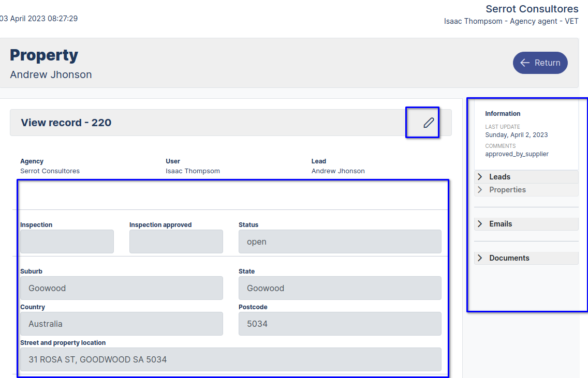Image resolution: width=588 pixels, height=378 pixels.
Task: Select the Inspection approved field
Action: click(176, 241)
